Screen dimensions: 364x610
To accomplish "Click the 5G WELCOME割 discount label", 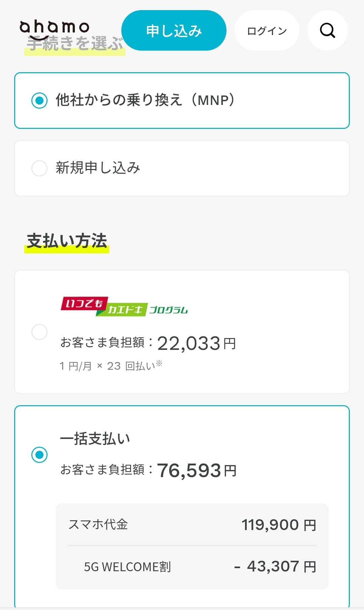I will (127, 567).
